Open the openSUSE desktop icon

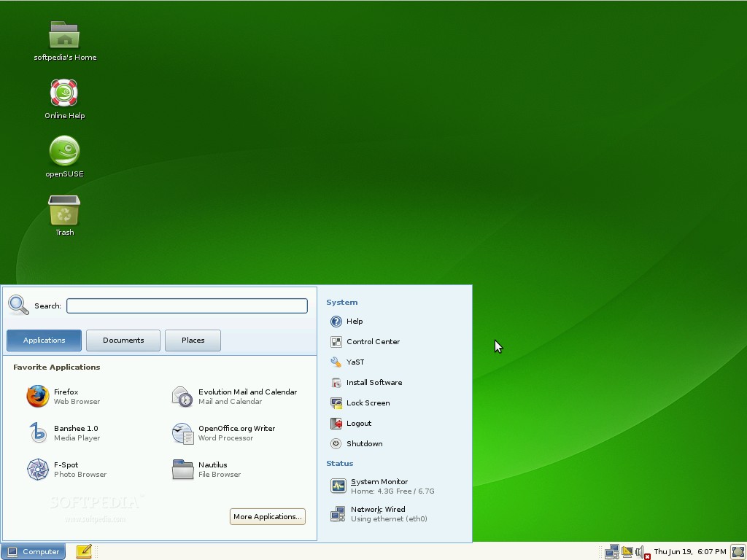(x=64, y=151)
